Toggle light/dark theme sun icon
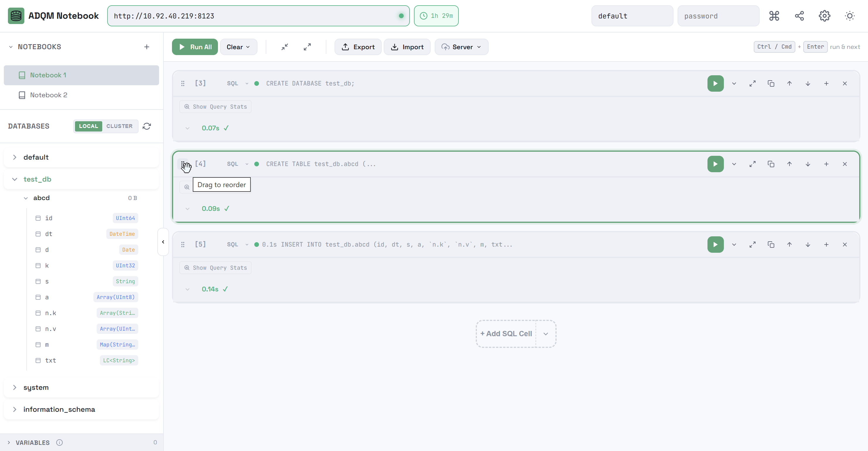868x451 pixels. click(850, 16)
